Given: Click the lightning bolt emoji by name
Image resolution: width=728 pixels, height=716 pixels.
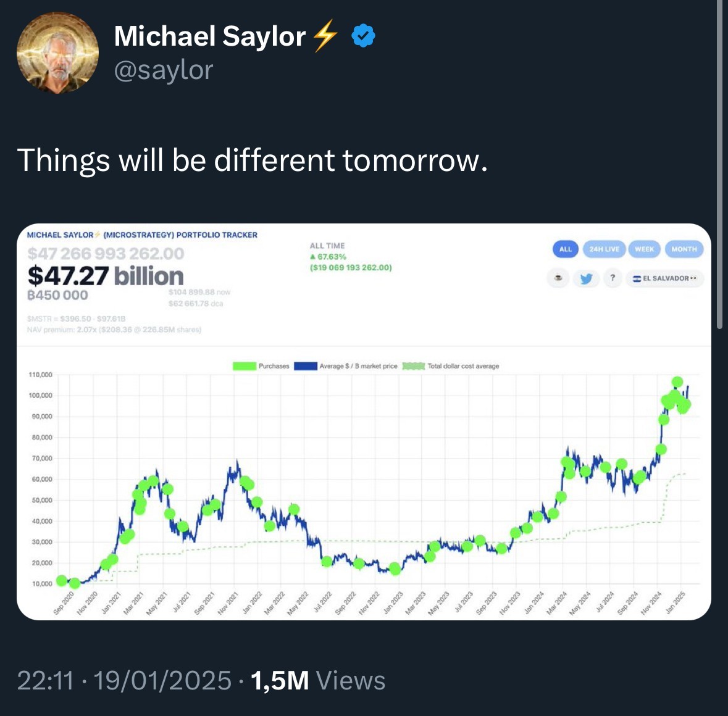Looking at the screenshot, I should (x=325, y=36).
